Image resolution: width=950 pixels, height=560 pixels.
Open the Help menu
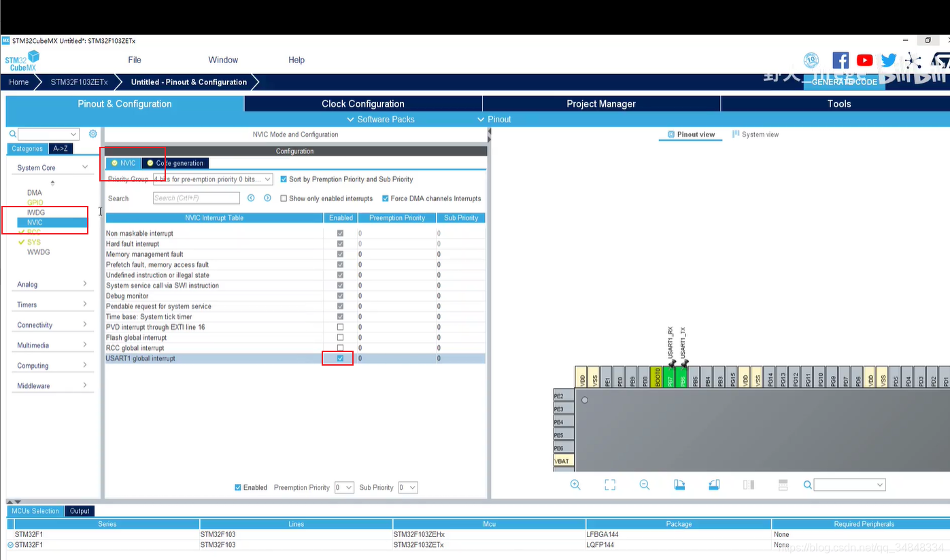click(296, 60)
